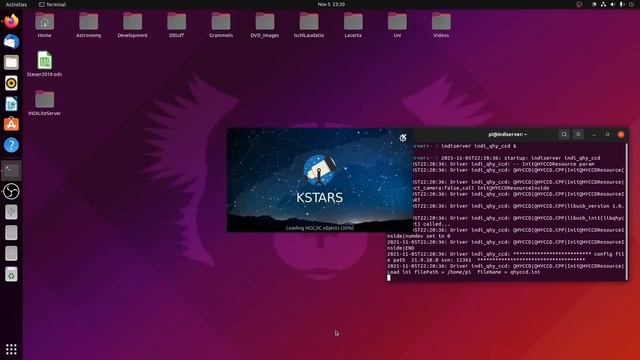Screen dimensions: 640x360
Task: Click the volume icon in system tray
Action: point(612,4)
